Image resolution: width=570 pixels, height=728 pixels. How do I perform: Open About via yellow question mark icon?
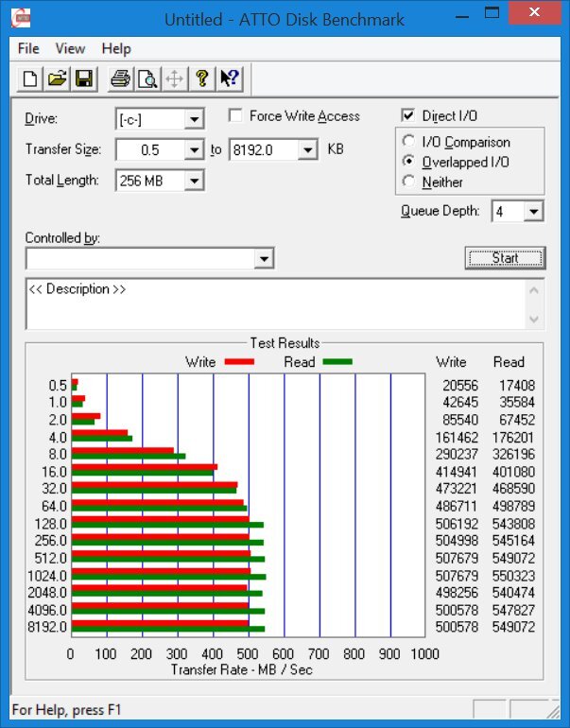coord(202,78)
